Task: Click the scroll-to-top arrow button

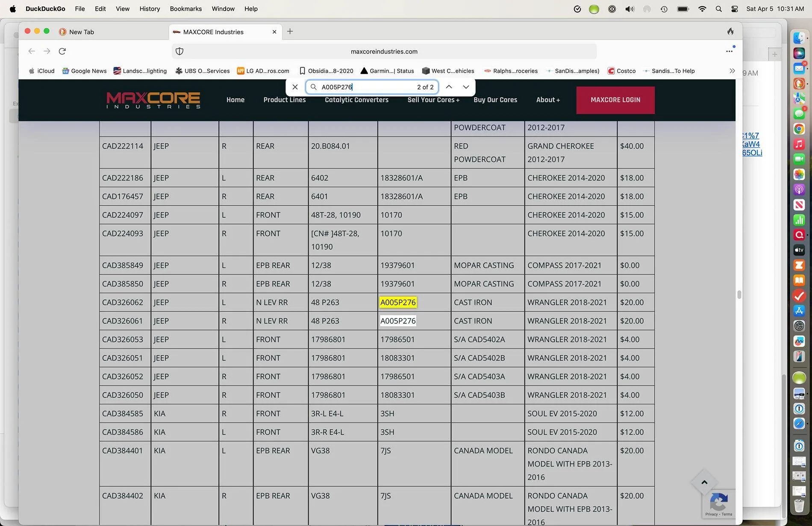Action: [x=704, y=482]
